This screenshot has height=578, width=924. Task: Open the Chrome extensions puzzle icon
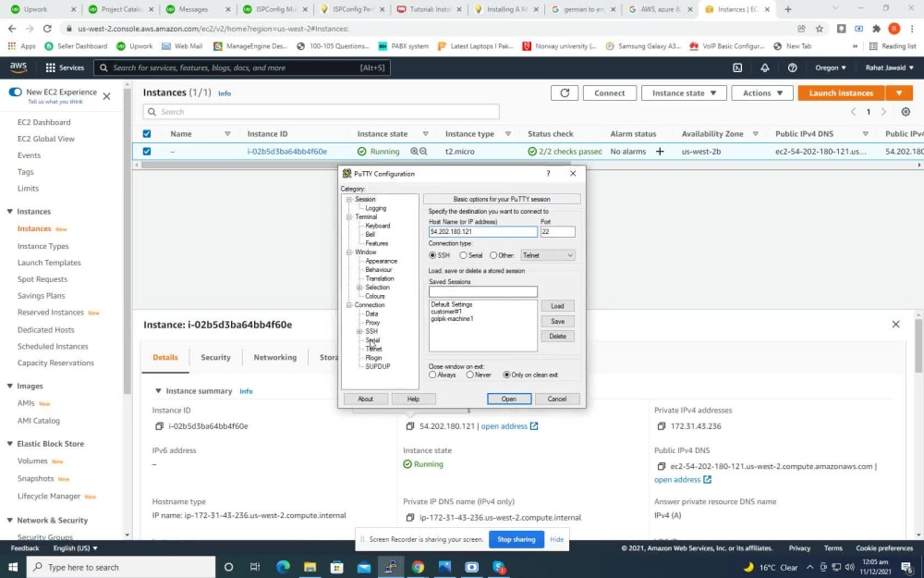pyautogui.click(x=876, y=29)
